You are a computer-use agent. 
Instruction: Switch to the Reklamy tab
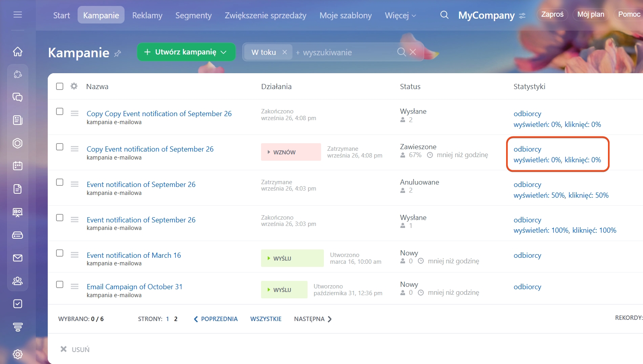pyautogui.click(x=147, y=16)
